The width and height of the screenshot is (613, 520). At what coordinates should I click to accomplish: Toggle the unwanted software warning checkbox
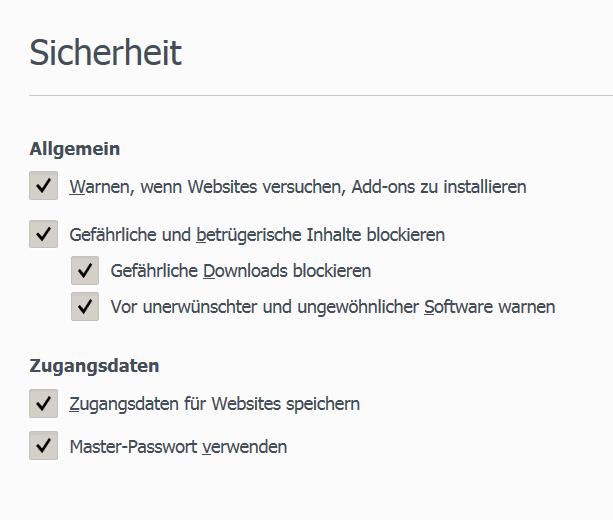(x=85, y=306)
